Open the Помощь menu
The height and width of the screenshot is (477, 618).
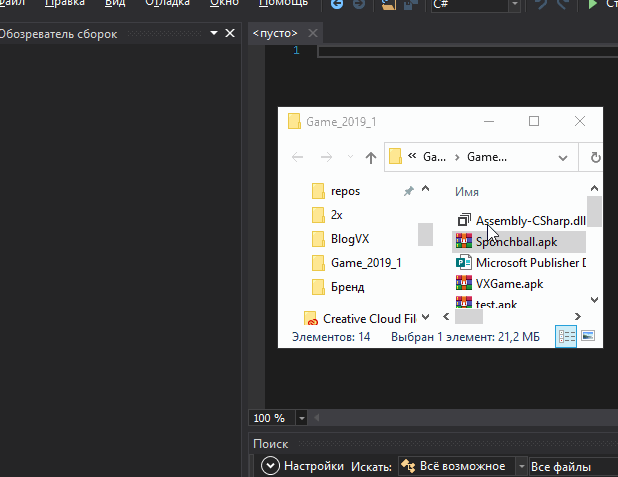tap(283, 3)
